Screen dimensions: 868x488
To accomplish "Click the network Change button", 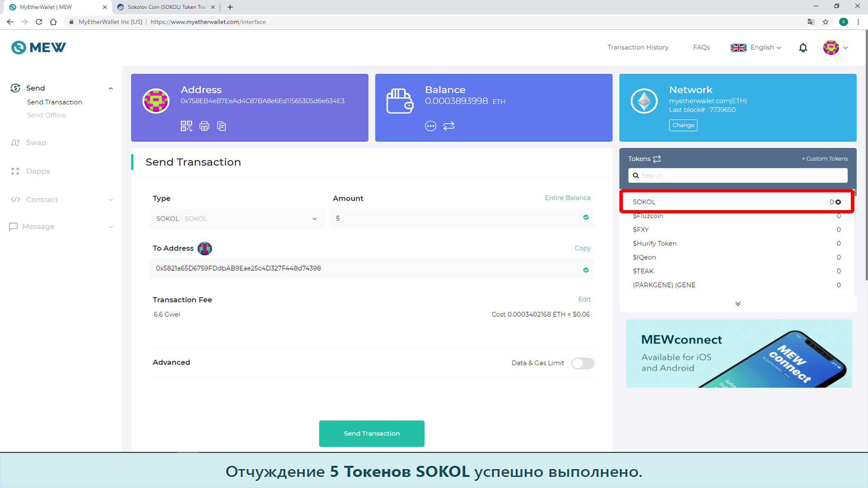I will tap(683, 125).
